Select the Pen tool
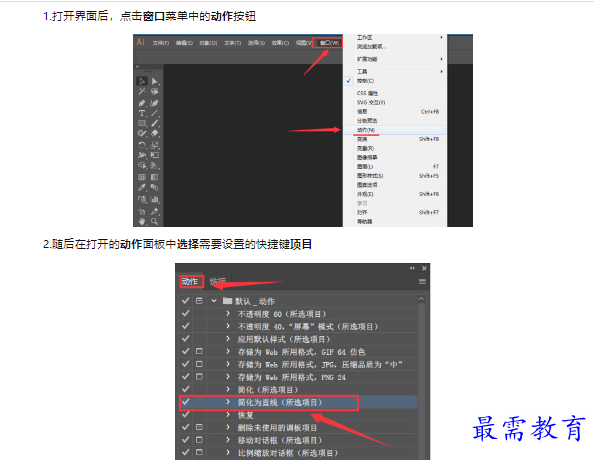The image size is (594, 460). tap(142, 103)
